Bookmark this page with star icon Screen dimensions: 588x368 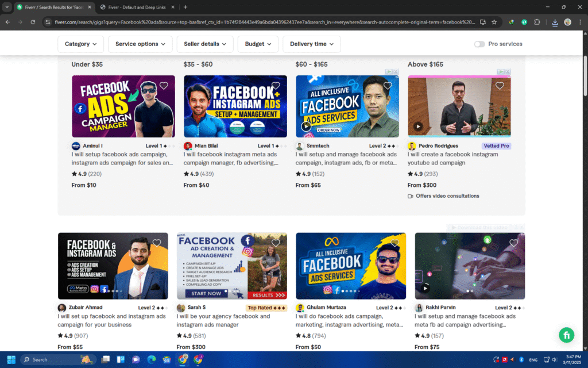(494, 22)
